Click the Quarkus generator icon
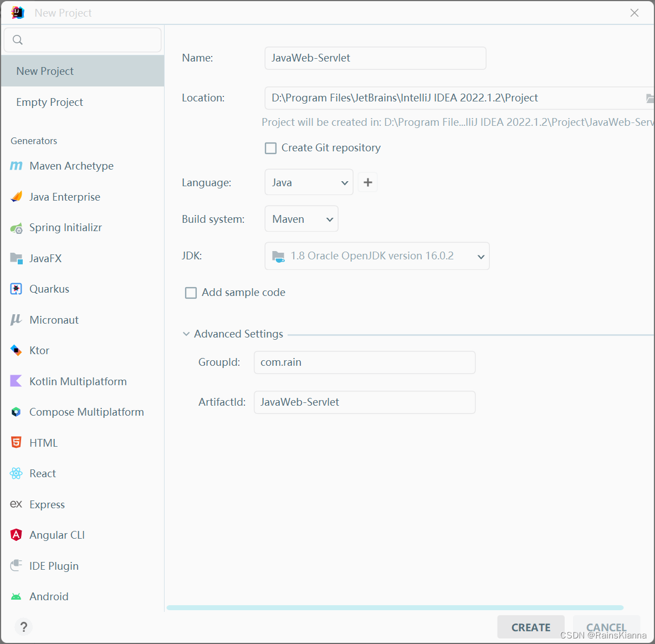 [x=16, y=289]
